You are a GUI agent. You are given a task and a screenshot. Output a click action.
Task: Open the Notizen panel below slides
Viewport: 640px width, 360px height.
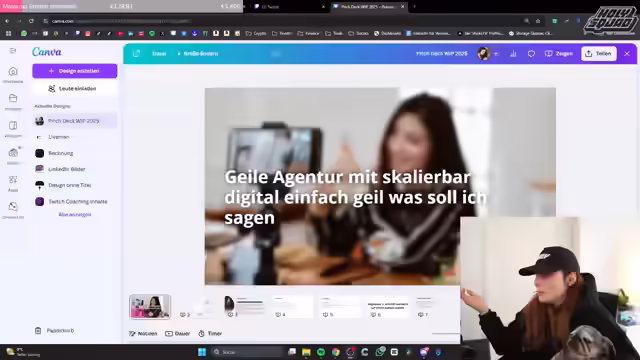pos(143,333)
